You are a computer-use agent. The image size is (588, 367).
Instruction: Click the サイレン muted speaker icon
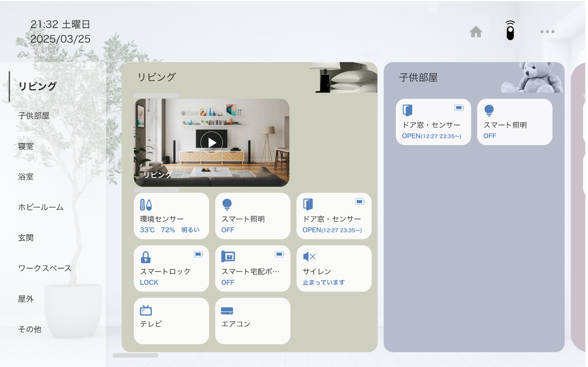tap(309, 257)
